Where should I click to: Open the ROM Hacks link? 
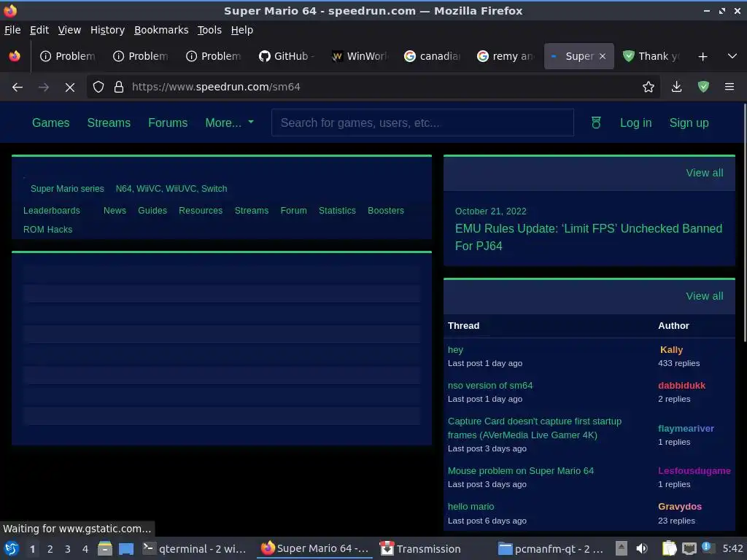click(47, 230)
